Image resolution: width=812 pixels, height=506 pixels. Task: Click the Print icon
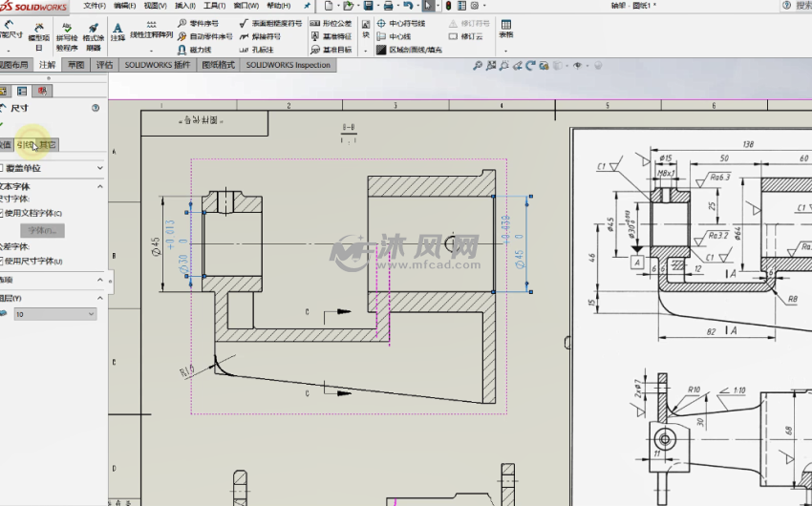[388, 6]
